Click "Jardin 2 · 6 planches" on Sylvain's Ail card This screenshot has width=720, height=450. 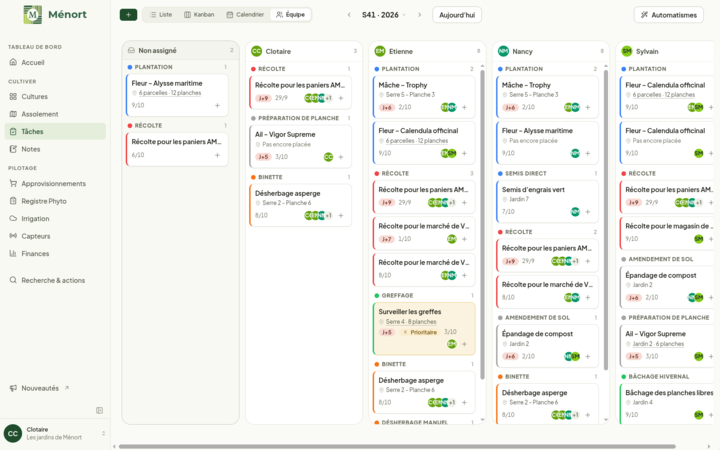coord(658,344)
